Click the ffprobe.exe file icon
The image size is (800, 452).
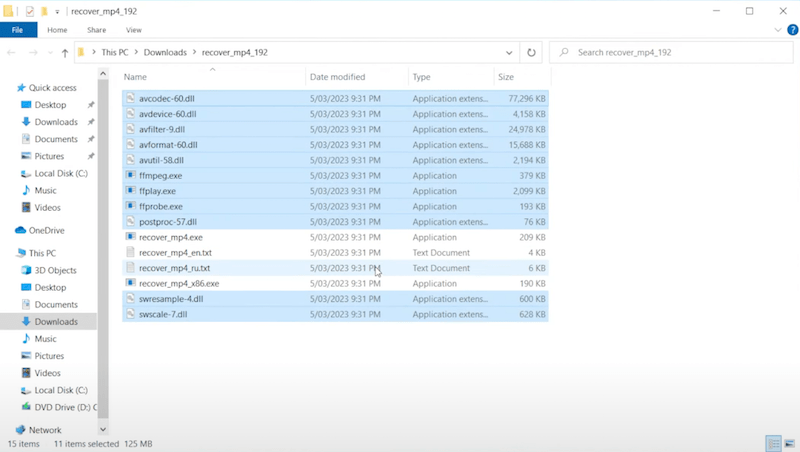click(131, 206)
